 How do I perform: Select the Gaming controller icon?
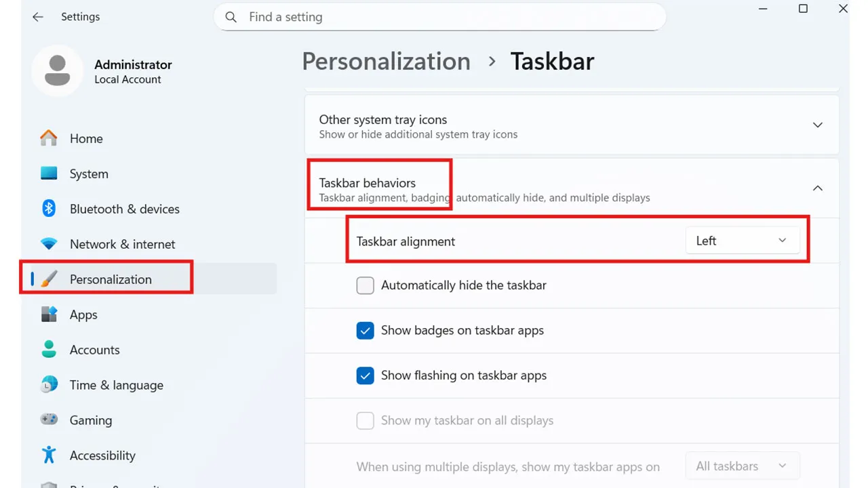pyautogui.click(x=48, y=420)
